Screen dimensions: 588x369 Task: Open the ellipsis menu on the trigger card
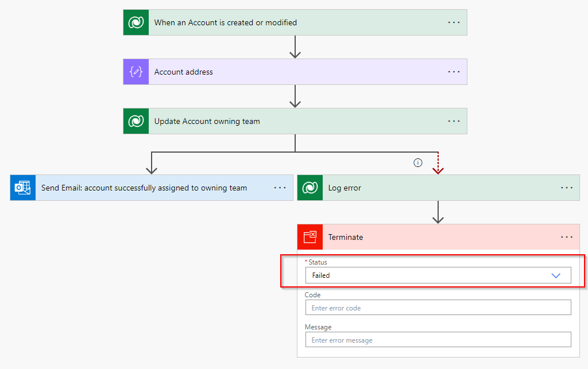tap(454, 22)
